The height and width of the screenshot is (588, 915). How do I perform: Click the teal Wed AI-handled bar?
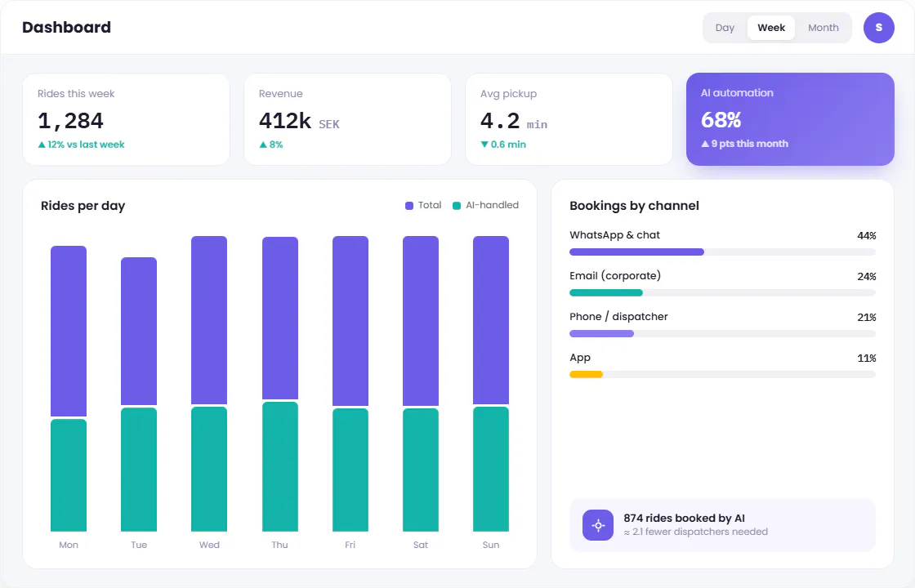tap(209, 469)
